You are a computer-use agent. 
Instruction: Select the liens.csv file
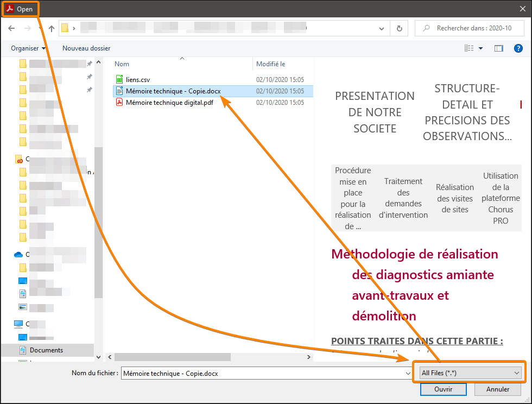tap(138, 79)
